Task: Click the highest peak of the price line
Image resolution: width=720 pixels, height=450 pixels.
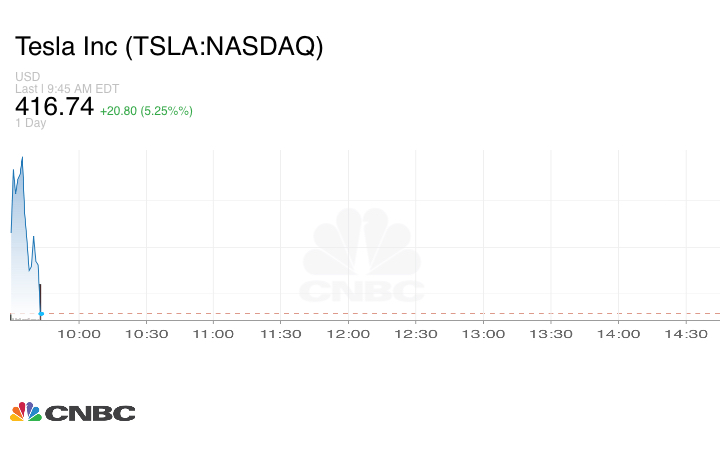Action: click(x=22, y=157)
